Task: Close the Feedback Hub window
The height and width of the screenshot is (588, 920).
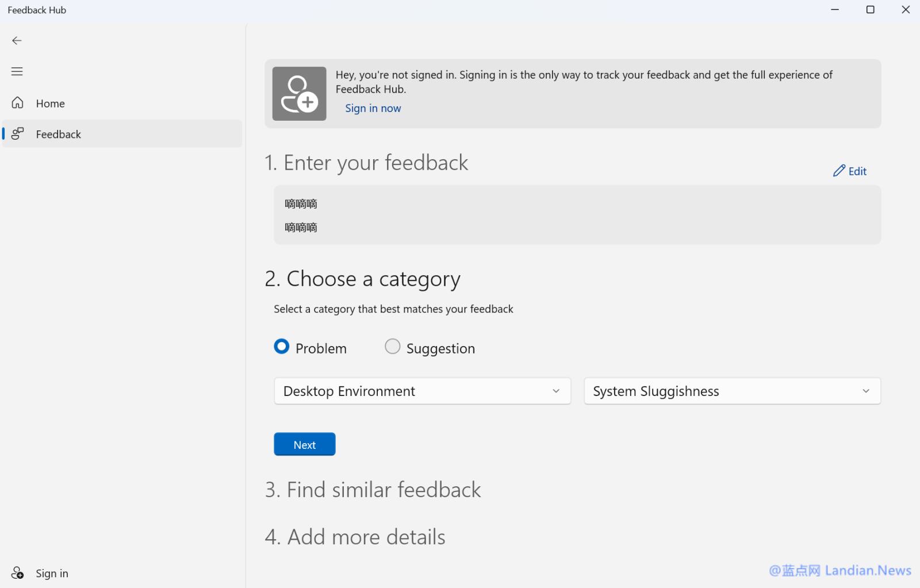Action: (x=906, y=10)
